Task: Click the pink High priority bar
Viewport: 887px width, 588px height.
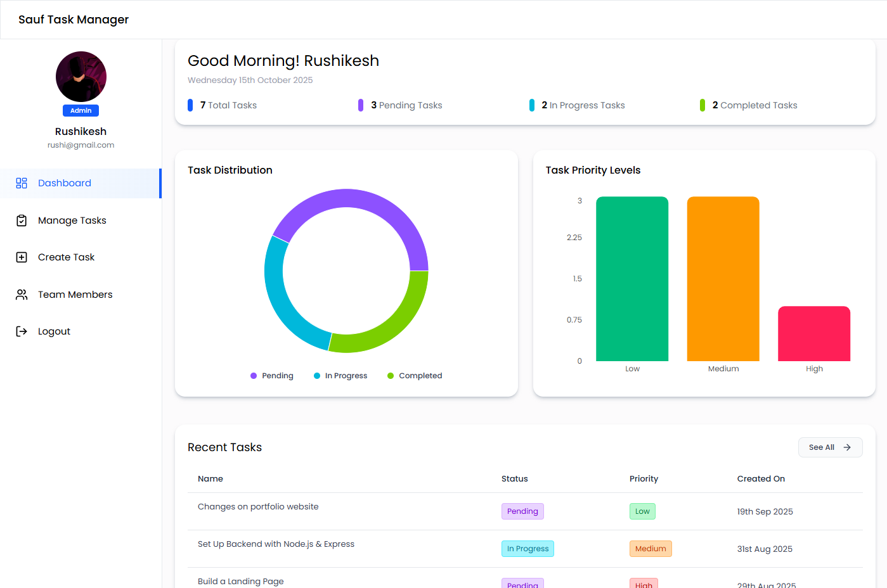Action: click(814, 334)
